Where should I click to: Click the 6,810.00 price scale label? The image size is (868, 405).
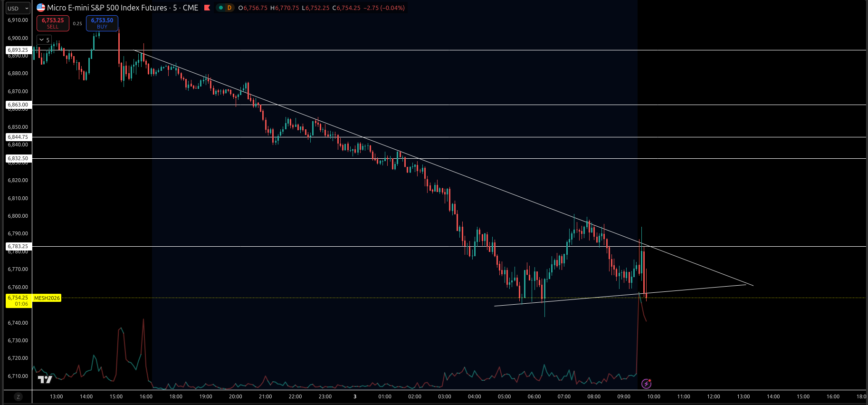click(18, 198)
